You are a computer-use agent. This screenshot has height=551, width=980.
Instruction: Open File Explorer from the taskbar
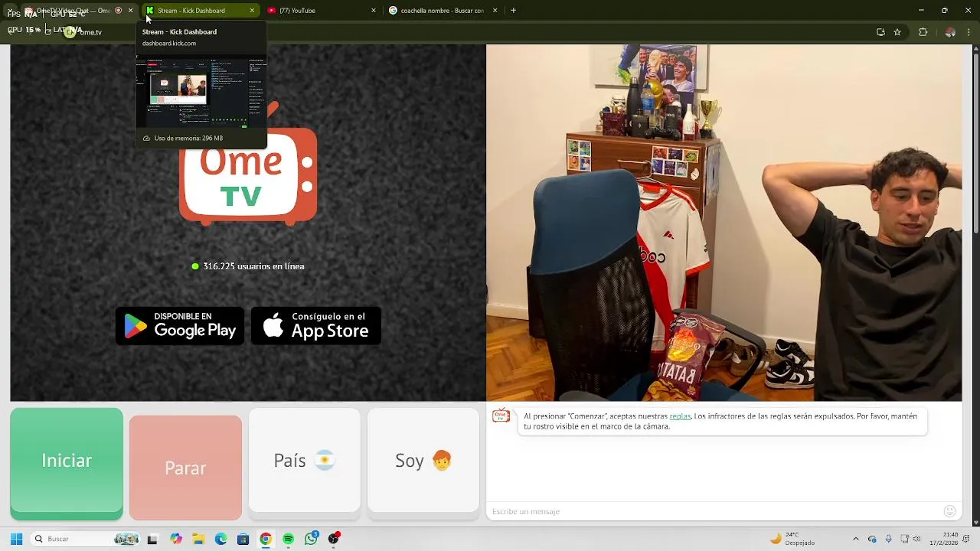[198, 540]
